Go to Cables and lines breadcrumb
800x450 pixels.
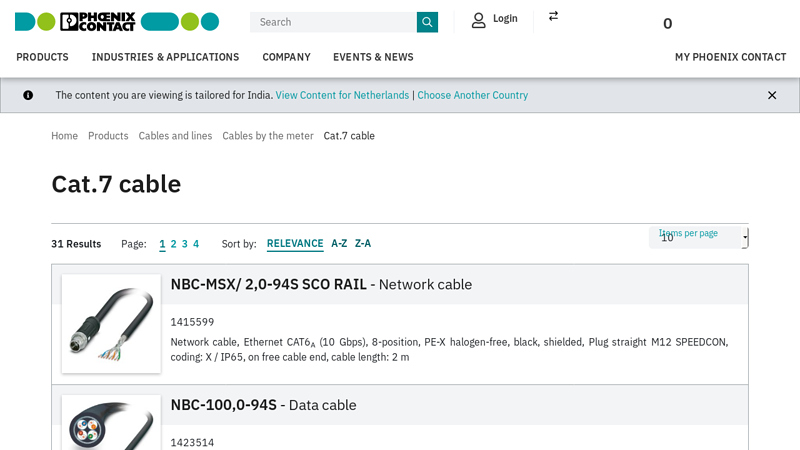click(175, 136)
